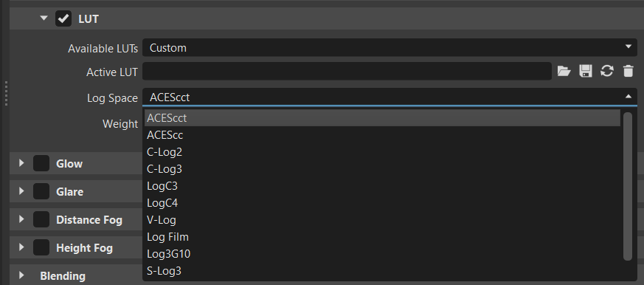Screen dimensions: 644x285
Task: Click the Active LUT path field
Action: coord(347,72)
